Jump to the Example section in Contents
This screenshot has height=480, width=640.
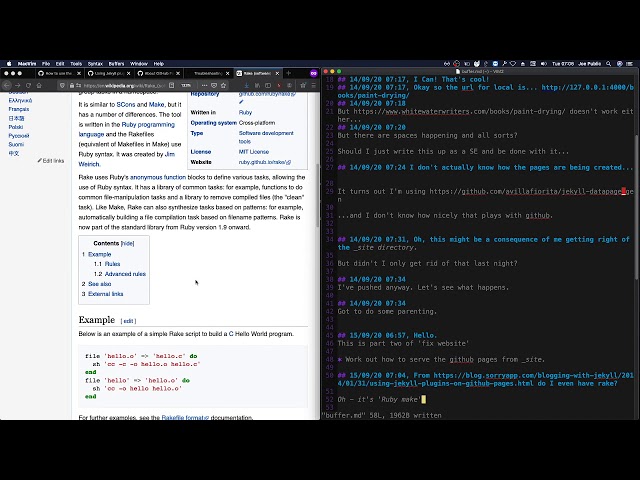tap(100, 254)
